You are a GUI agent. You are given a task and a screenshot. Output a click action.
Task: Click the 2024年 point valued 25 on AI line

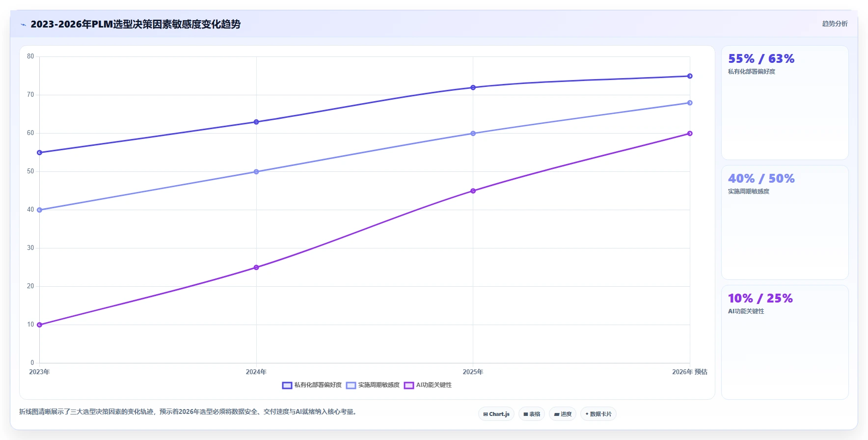point(256,268)
